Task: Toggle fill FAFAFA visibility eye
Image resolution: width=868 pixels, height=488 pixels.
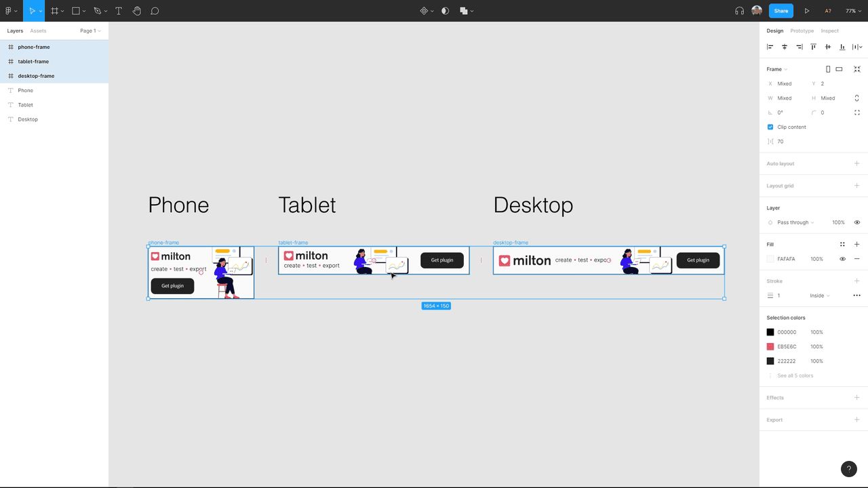Action: point(843,259)
